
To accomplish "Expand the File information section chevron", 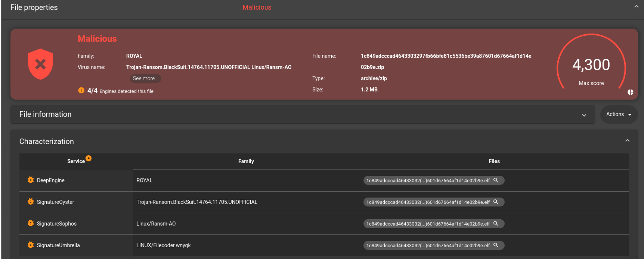I will 584,115.
